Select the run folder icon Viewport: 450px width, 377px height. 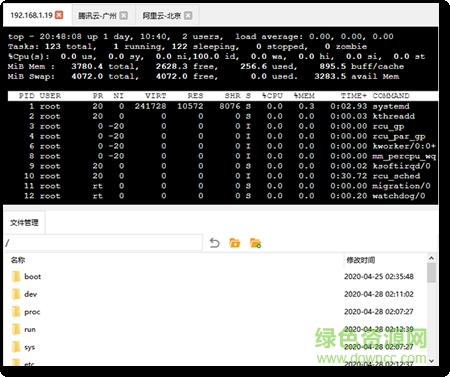coord(16,330)
